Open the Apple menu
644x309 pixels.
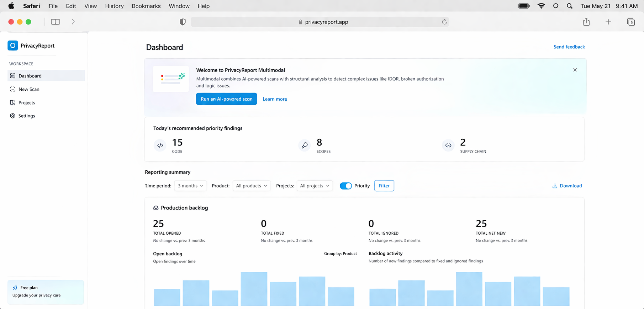click(11, 6)
